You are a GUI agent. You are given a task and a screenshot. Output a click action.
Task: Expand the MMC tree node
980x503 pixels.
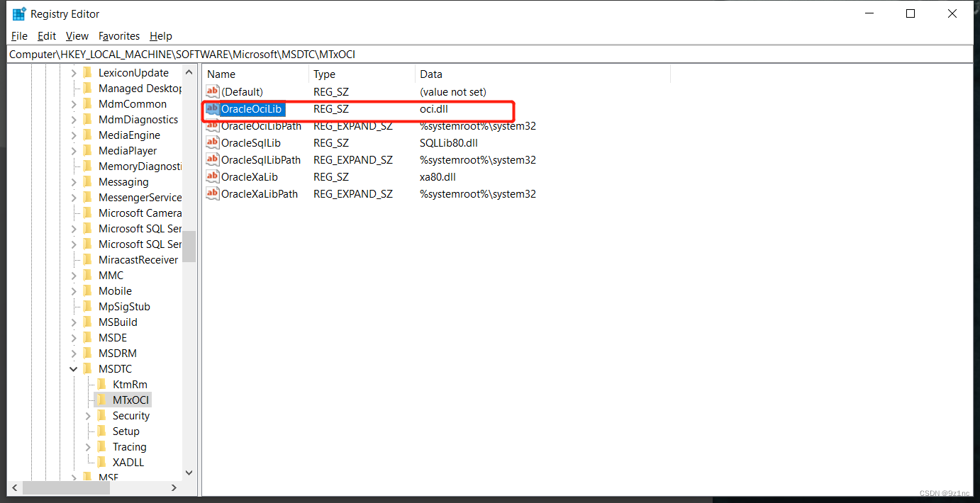(x=74, y=276)
